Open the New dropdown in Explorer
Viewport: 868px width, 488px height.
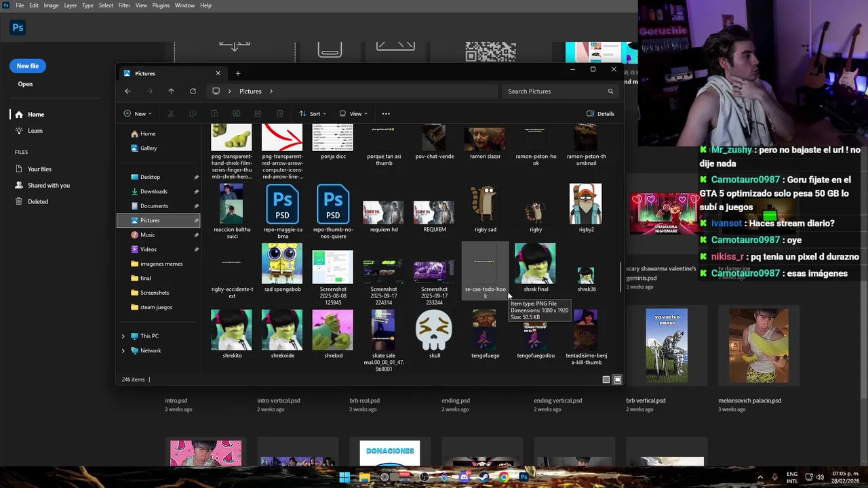[137, 114]
